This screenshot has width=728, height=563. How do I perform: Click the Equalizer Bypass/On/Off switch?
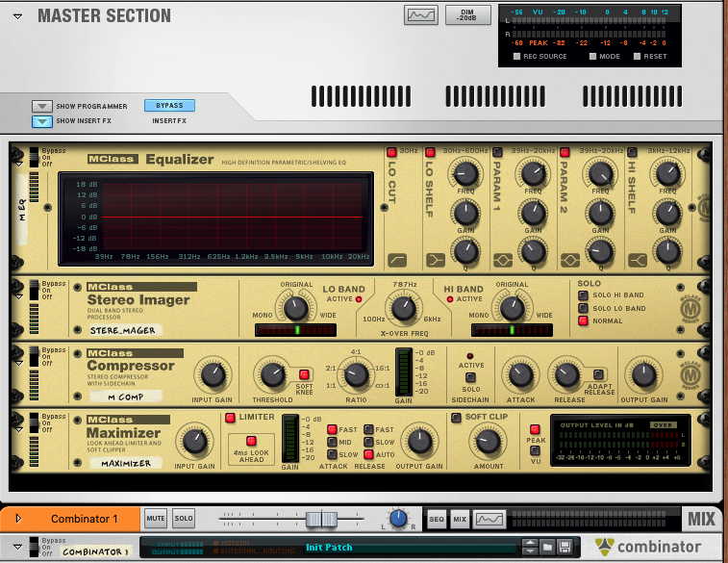(34, 158)
